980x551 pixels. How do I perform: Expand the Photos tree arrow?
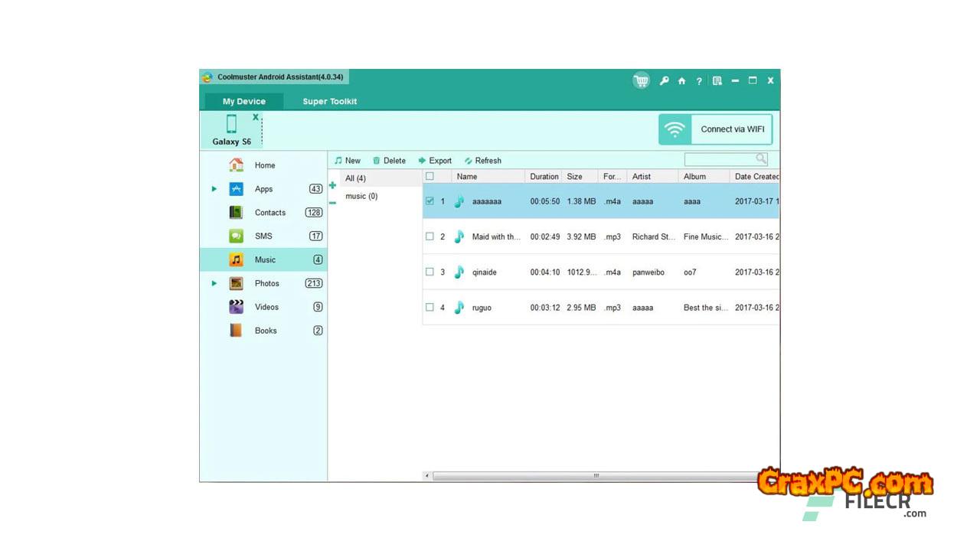pos(214,283)
